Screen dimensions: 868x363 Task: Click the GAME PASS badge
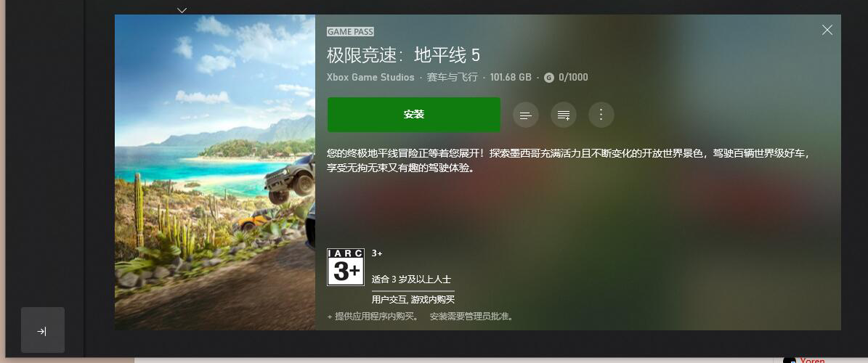(x=350, y=31)
